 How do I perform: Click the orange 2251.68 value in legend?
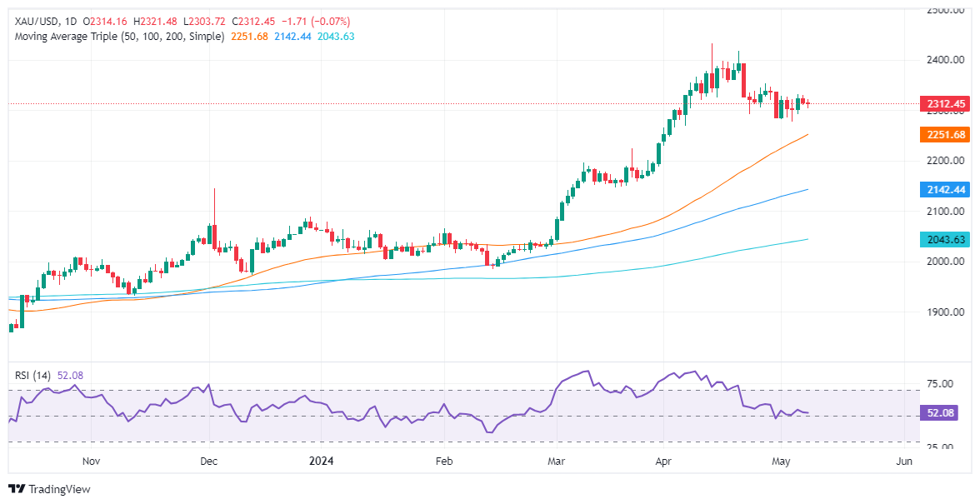tap(249, 37)
